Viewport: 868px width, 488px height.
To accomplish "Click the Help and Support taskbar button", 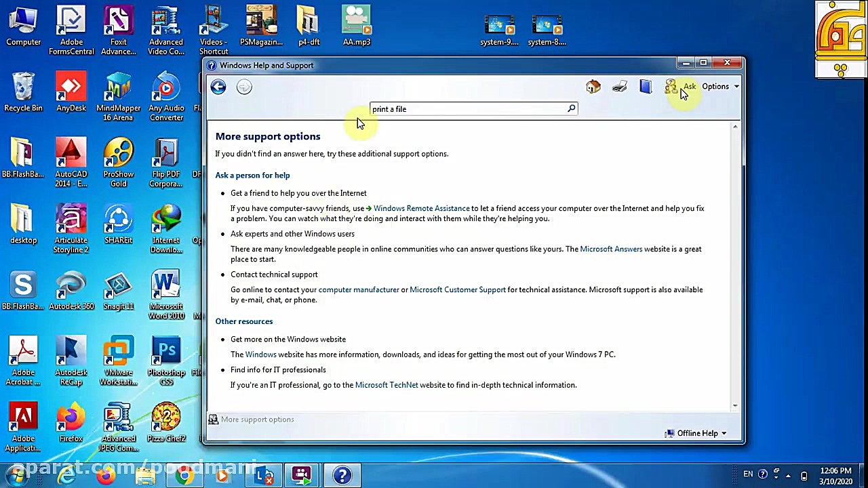I will tap(342, 476).
